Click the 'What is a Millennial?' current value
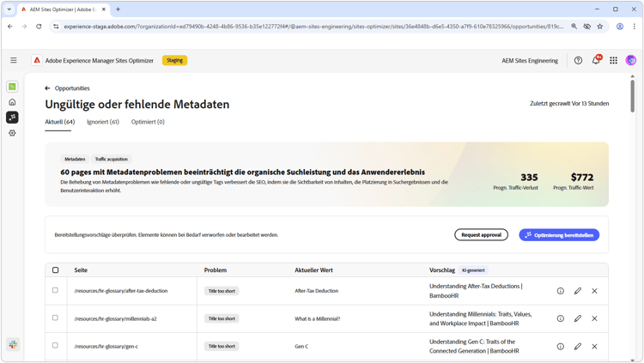 317,318
